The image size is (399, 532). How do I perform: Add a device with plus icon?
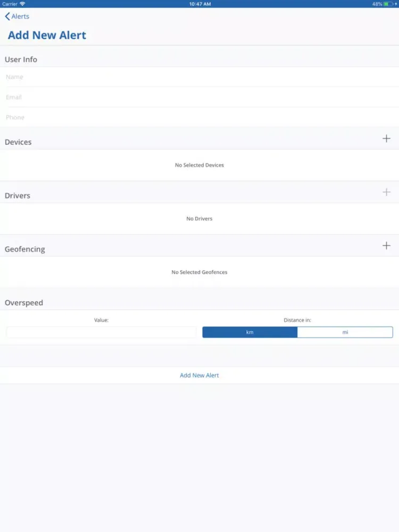pos(386,138)
